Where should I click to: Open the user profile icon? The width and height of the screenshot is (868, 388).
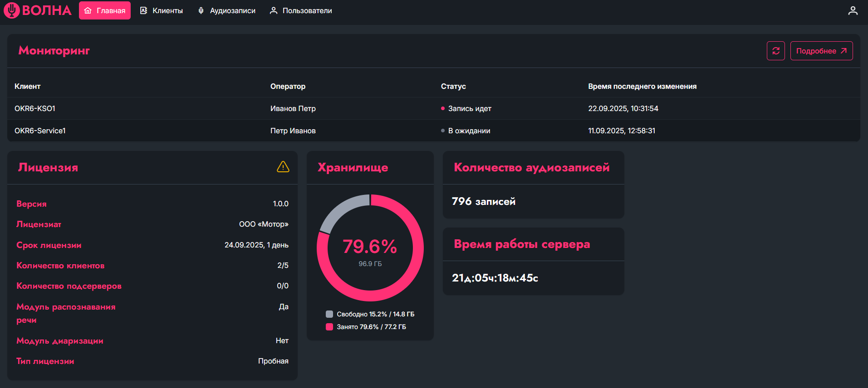[x=853, y=11]
